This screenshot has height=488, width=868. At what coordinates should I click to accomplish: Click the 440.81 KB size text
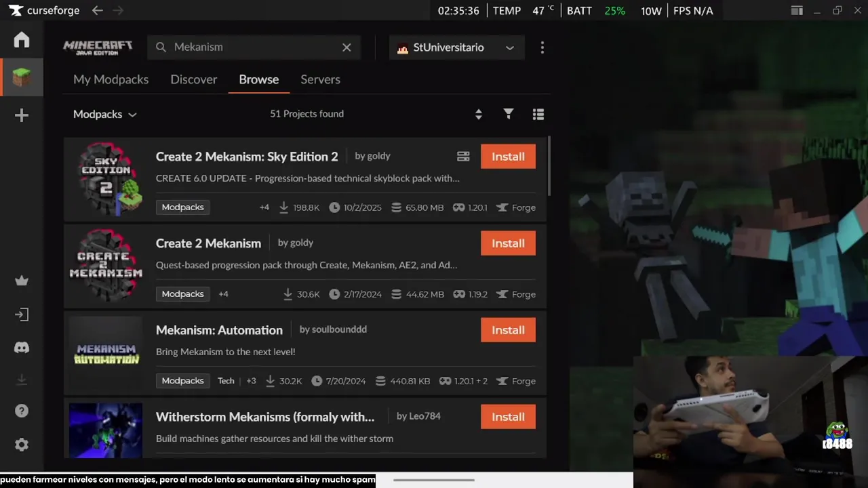[x=410, y=381]
